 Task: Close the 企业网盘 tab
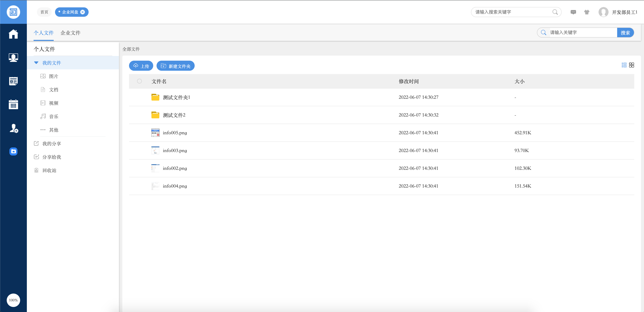coord(83,12)
